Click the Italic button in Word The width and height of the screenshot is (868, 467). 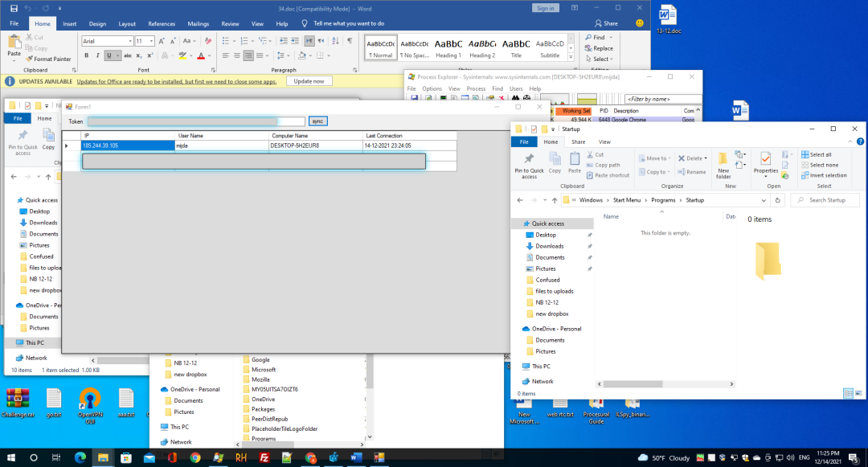97,55
